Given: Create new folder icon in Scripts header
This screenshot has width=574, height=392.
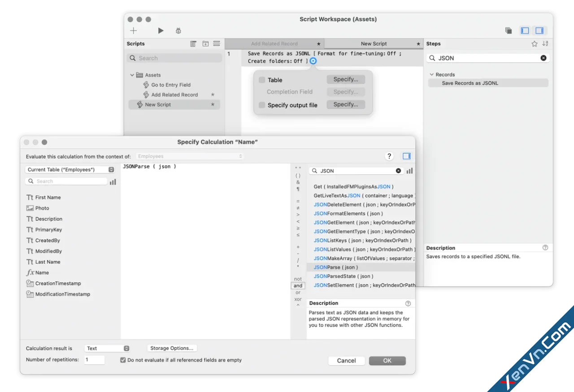Looking at the screenshot, I should 205,43.
